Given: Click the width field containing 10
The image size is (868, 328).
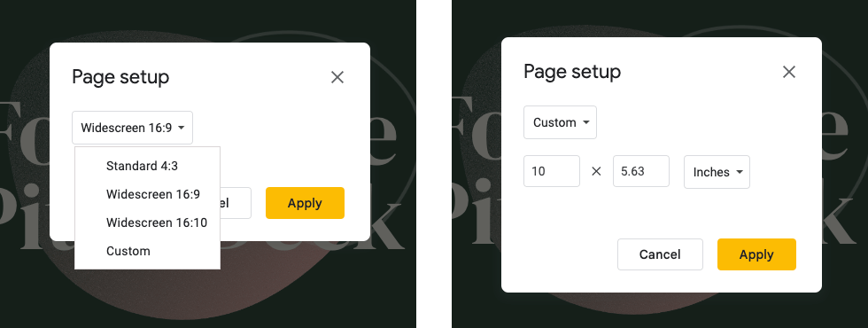Looking at the screenshot, I should coord(552,171).
